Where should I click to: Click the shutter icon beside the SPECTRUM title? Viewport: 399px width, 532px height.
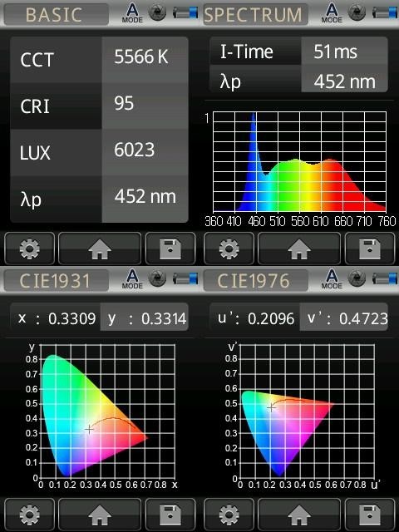coord(357,13)
